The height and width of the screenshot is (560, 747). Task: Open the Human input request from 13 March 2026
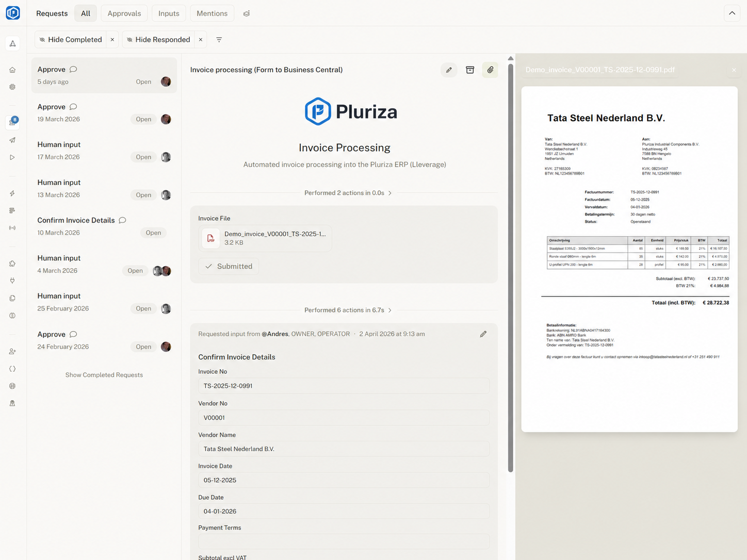(104, 189)
